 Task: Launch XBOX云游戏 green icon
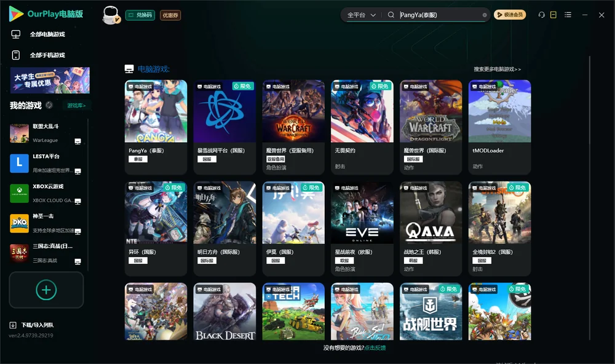pyautogui.click(x=19, y=193)
